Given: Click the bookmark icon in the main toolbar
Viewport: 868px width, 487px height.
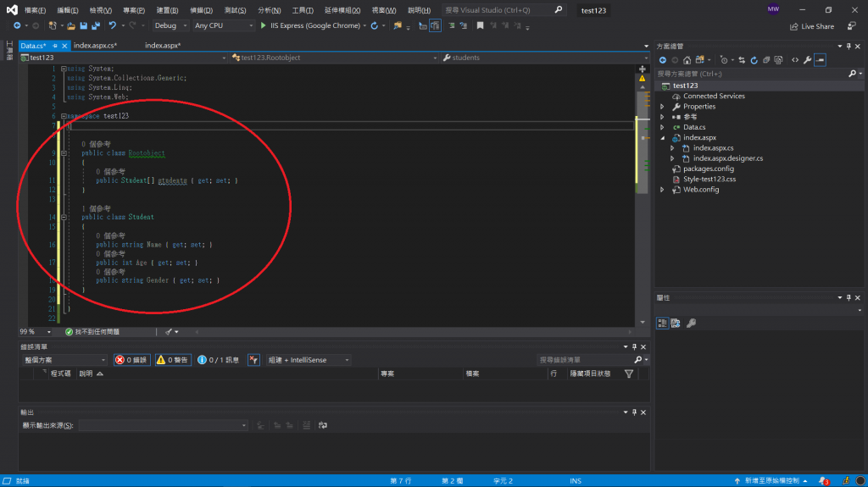Looking at the screenshot, I should point(480,26).
